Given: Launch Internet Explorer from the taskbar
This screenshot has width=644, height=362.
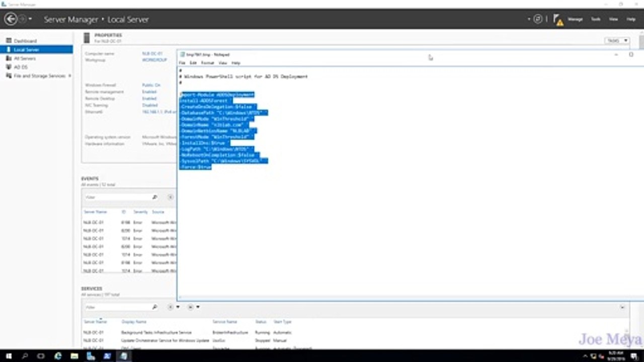Looking at the screenshot, I should click(x=58, y=356).
